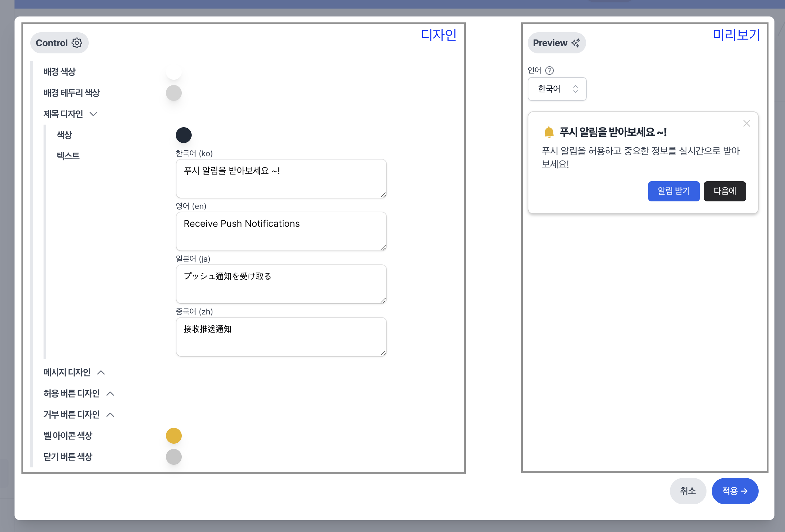This screenshot has width=785, height=532.
Task: Click the resize handle of Chinese textarea
Action: (383, 353)
